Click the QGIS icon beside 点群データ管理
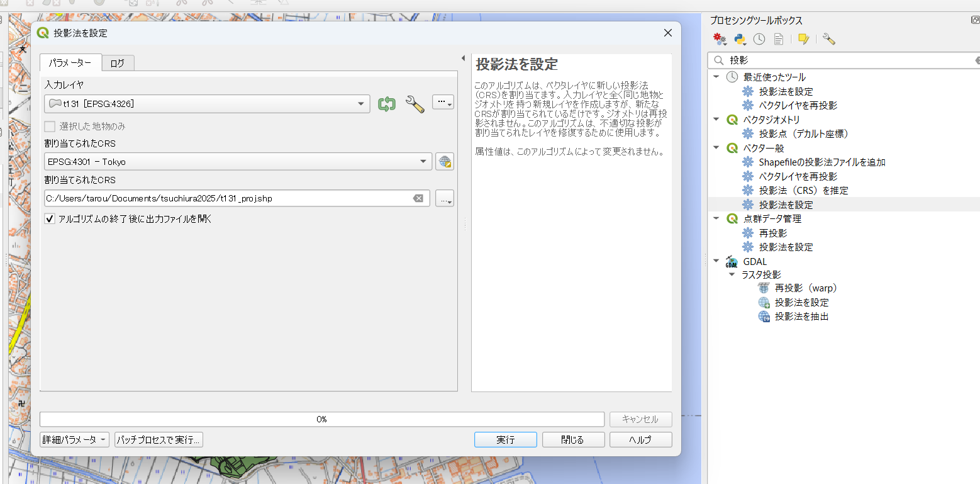980x484 pixels. point(732,218)
